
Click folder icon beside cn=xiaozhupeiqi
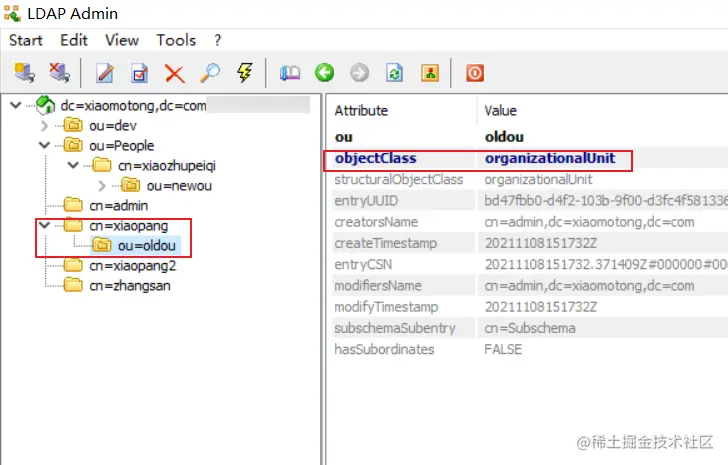click(x=102, y=165)
